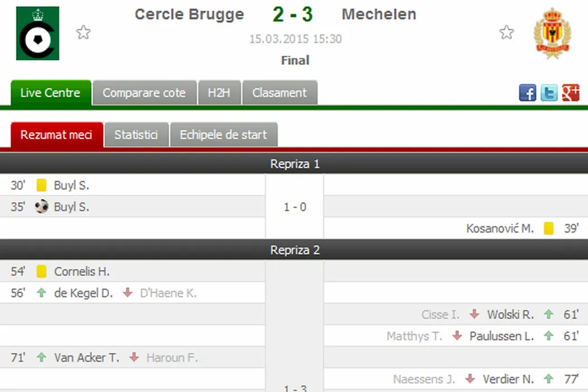The image size is (588, 392).
Task: Toggle favorite star for Cercle Brugge
Action: point(83,32)
